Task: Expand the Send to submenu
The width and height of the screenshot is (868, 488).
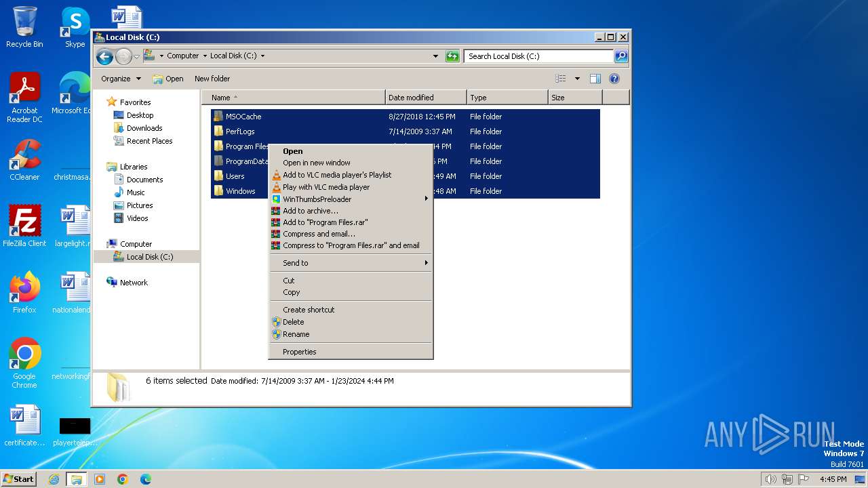Action: tap(427, 263)
